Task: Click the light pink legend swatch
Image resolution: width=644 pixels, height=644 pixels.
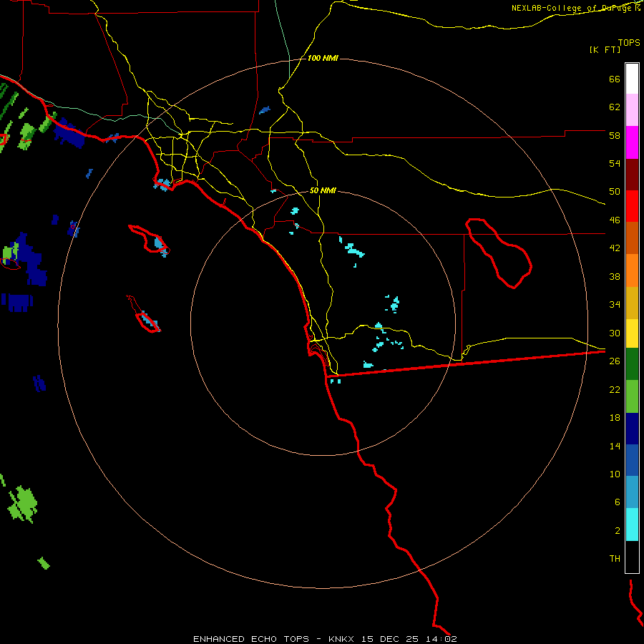Action: tap(632, 109)
